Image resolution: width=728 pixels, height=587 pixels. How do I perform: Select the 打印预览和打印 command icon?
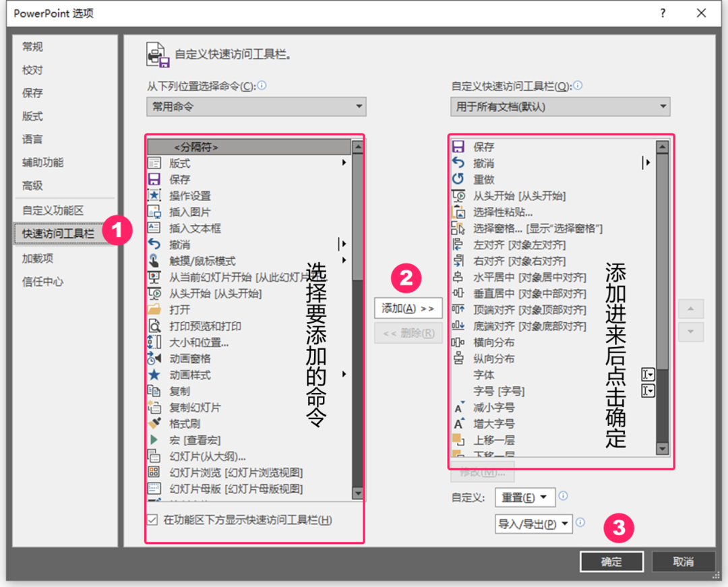pos(154,324)
